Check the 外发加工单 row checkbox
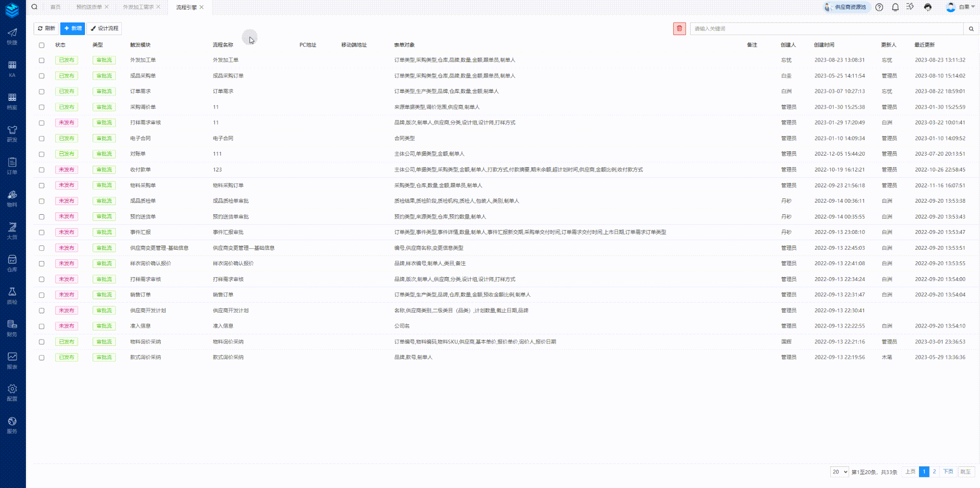Image resolution: width=980 pixels, height=488 pixels. (42, 61)
